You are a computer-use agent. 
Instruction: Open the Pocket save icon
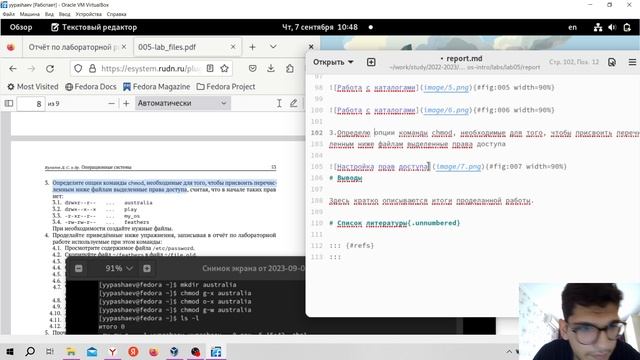(x=253, y=69)
